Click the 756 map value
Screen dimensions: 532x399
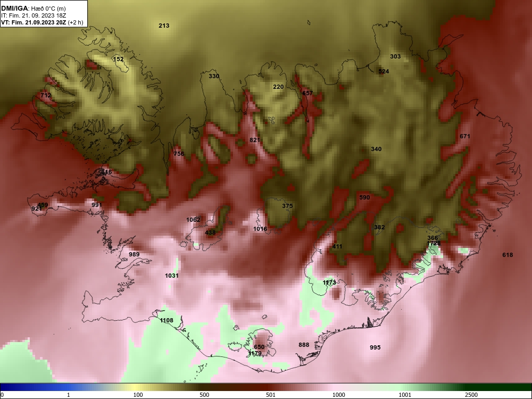pyautogui.click(x=179, y=154)
